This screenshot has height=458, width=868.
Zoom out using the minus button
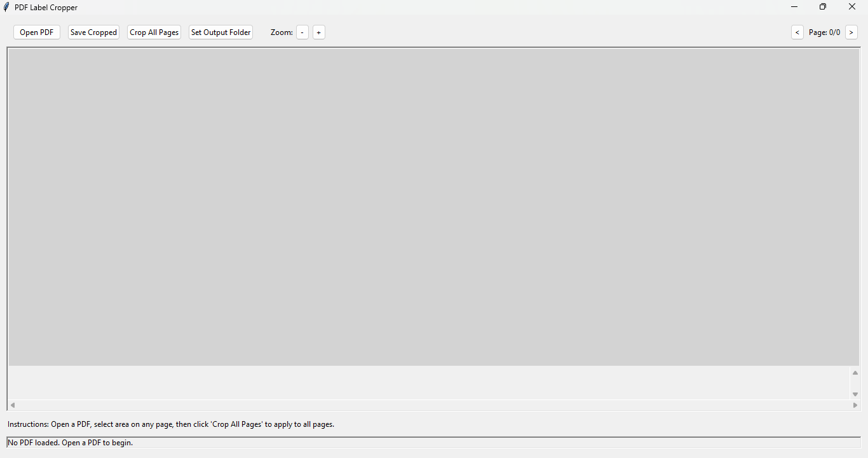click(x=302, y=32)
